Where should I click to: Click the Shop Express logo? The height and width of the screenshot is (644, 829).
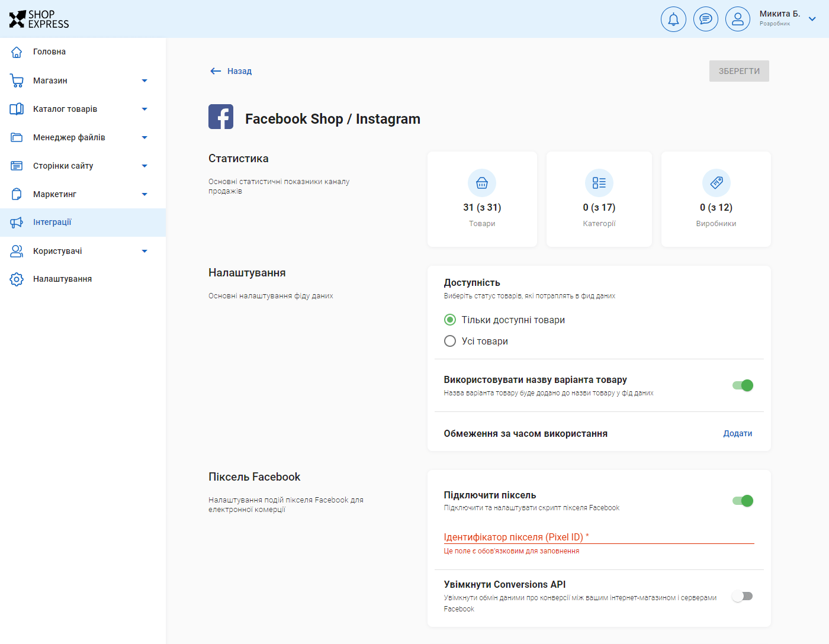coord(39,19)
